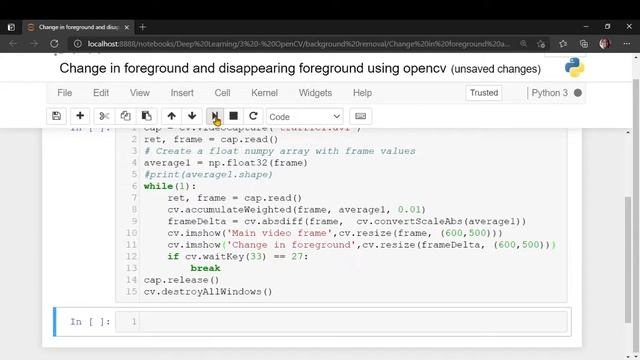Click the '(unsaved changes)' status text
This screenshot has width=640, height=360.
tap(496, 69)
